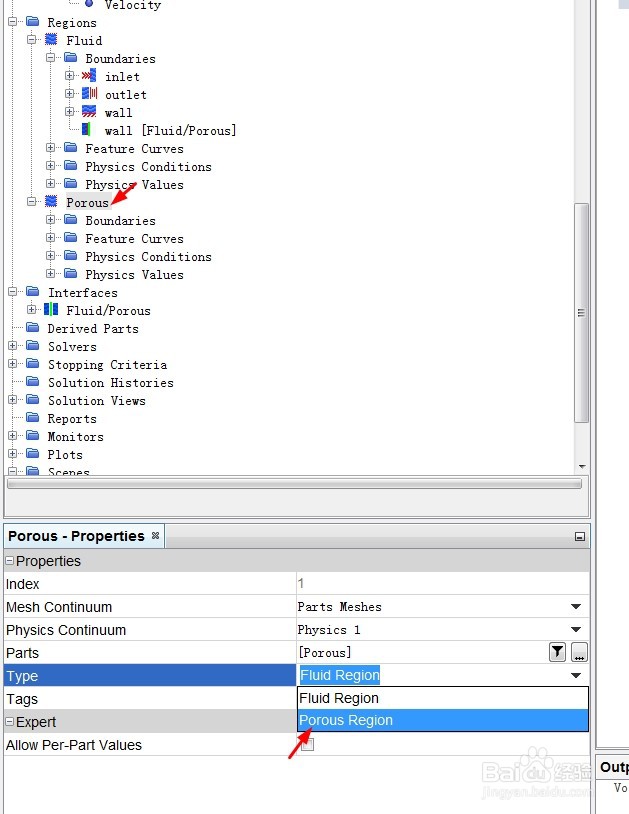
Task: Choose Fluid Region from Type list
Action: pos(443,698)
